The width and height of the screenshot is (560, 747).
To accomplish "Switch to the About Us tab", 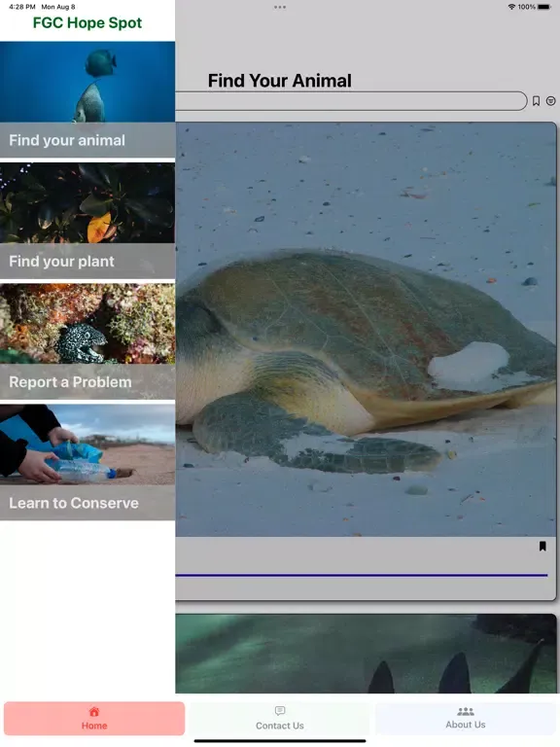I will (466, 719).
